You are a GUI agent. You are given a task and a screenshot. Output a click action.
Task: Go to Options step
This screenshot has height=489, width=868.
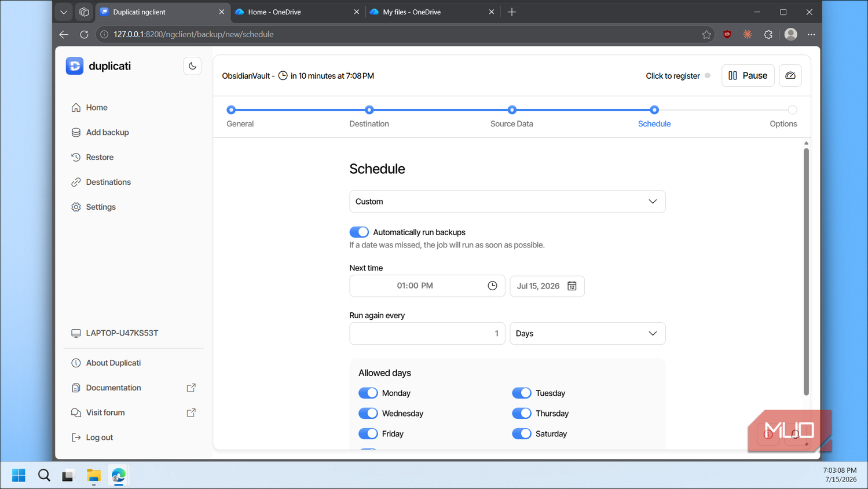pos(783,117)
